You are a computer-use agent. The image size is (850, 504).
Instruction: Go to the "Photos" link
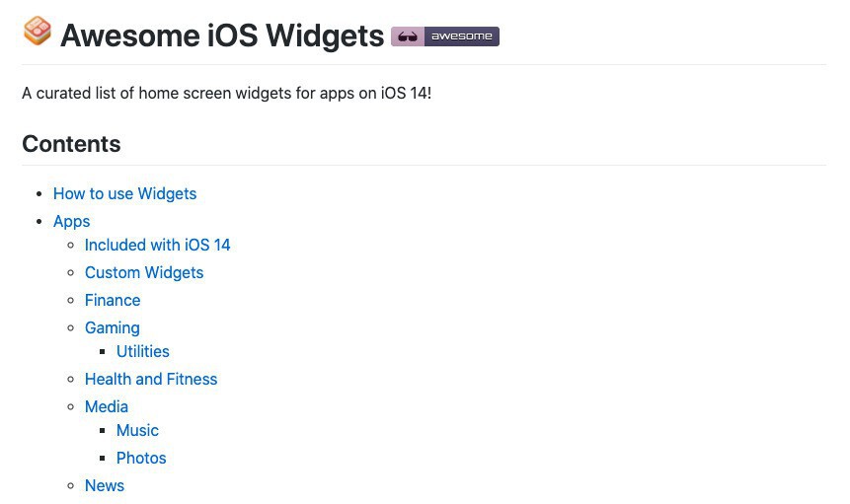(x=140, y=458)
